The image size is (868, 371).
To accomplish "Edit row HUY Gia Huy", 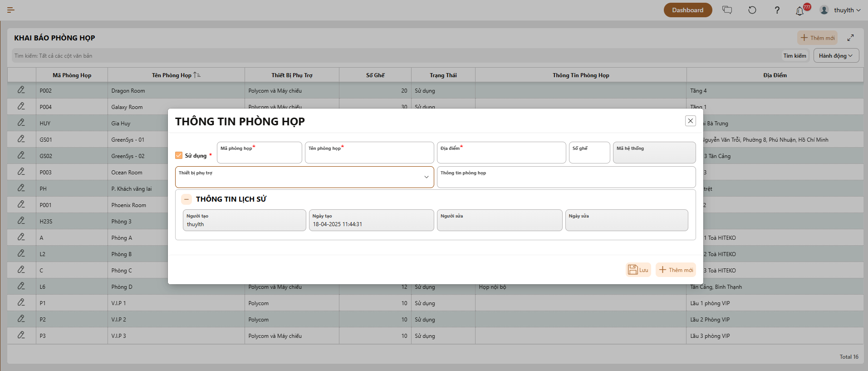I will 21,123.
